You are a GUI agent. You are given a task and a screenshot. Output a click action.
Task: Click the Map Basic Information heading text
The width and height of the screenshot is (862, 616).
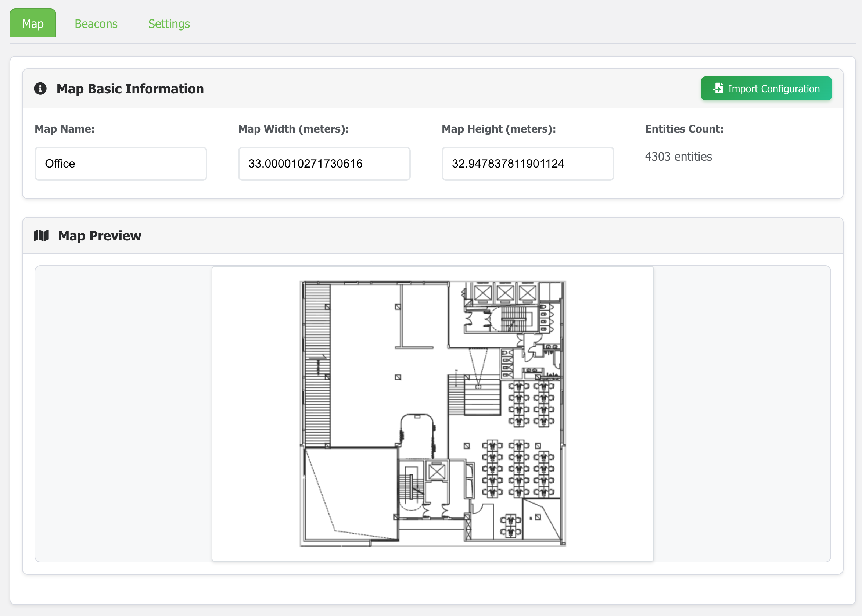(130, 89)
